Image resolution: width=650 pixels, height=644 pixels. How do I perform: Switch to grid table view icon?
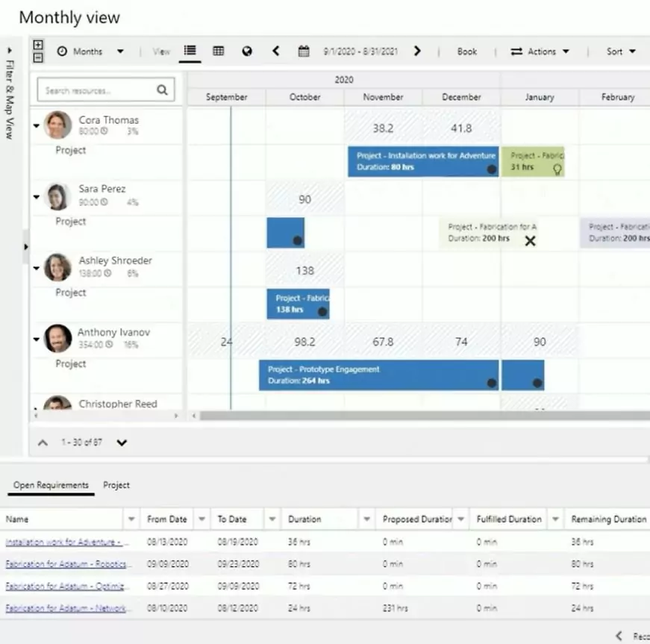(218, 51)
